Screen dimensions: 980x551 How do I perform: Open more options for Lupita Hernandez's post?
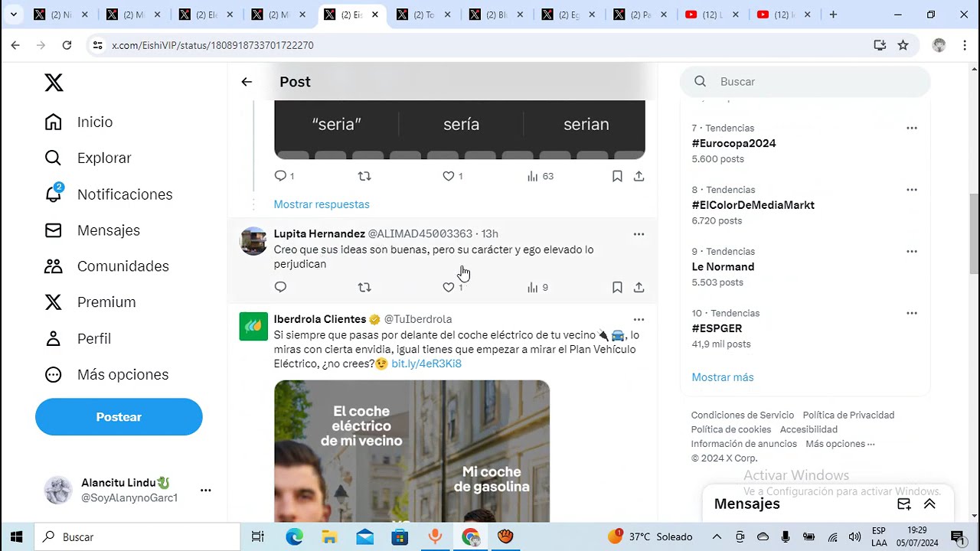[639, 233]
